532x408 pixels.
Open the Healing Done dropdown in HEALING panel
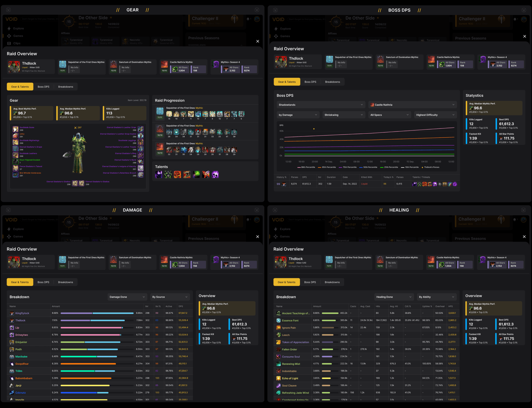(x=394, y=297)
